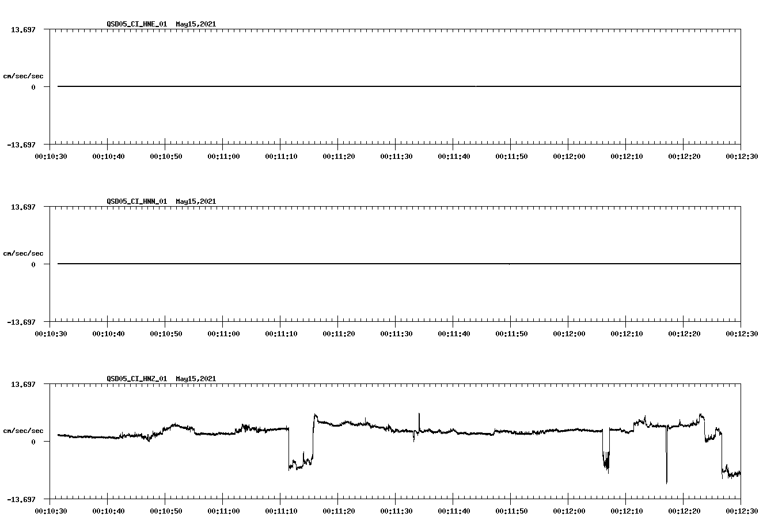
Task: Click the -13.697 value below the HNZ plot
Action: pos(21,500)
